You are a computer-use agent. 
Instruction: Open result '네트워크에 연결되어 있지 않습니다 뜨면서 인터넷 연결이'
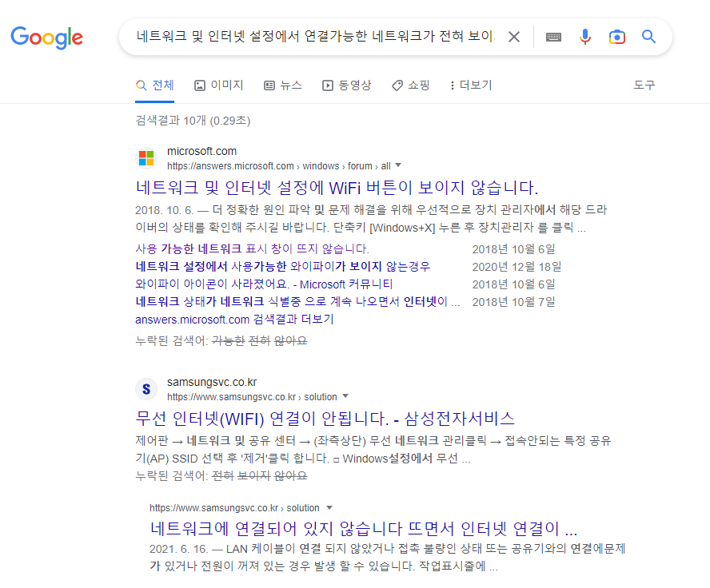pyautogui.click(x=364, y=528)
